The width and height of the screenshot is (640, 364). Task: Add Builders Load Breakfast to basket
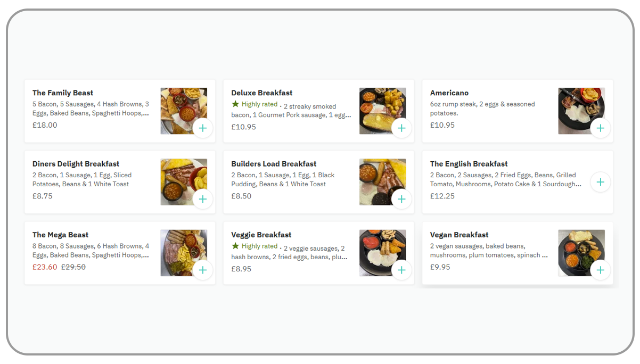pyautogui.click(x=401, y=200)
